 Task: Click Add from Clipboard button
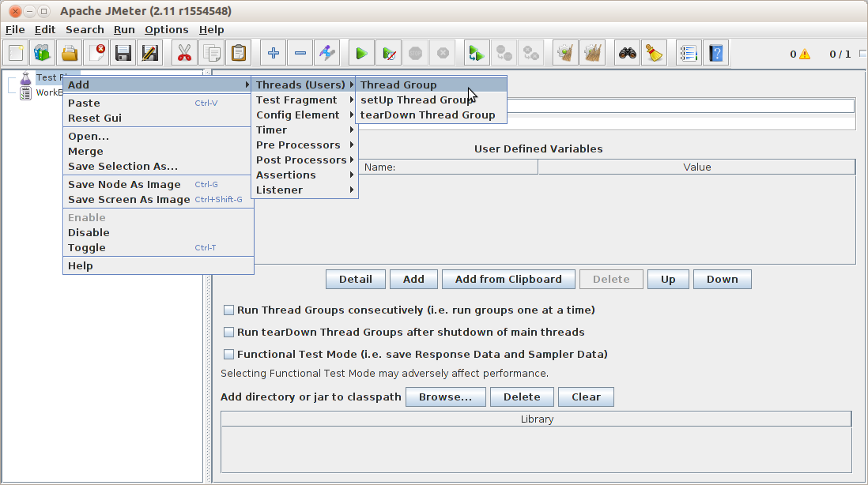point(508,280)
